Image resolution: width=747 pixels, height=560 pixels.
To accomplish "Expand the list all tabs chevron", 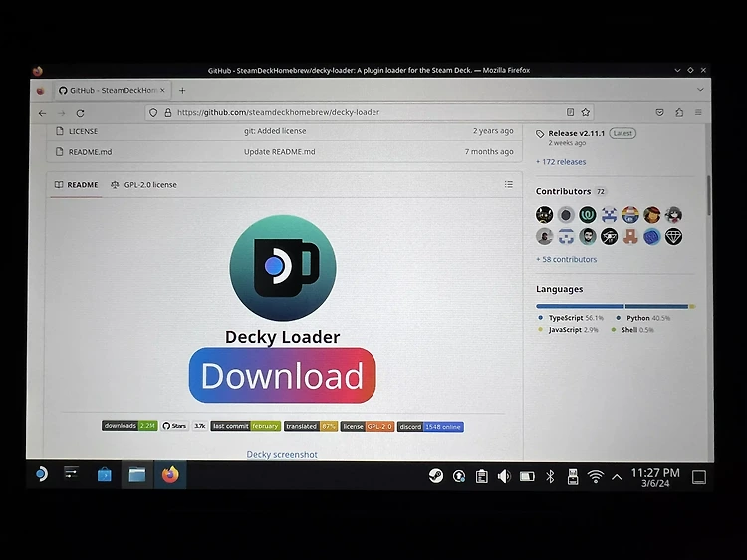I will point(700,89).
